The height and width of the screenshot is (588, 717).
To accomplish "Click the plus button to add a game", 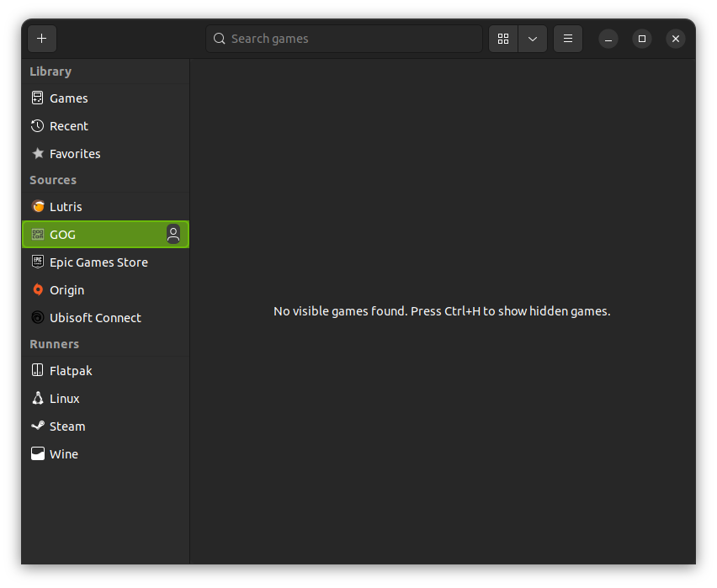I will point(41,39).
